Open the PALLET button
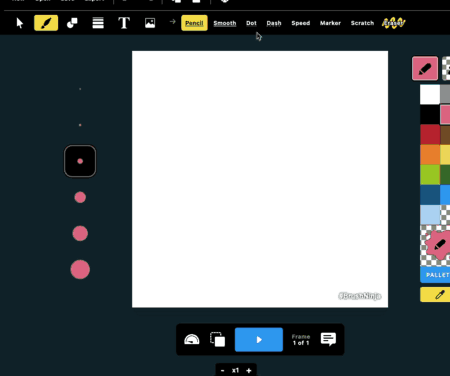 coord(435,275)
